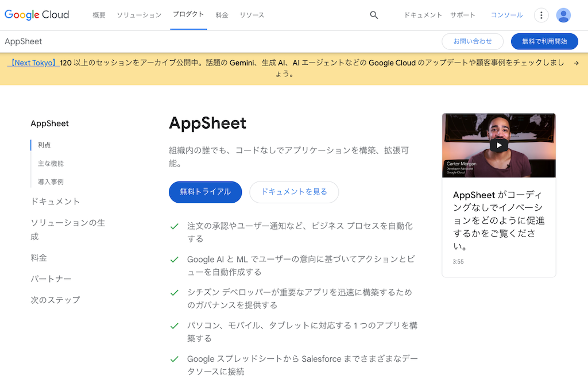The height and width of the screenshot is (383, 588).
Task: Open the ドキュメントを見る link
Action: point(294,192)
